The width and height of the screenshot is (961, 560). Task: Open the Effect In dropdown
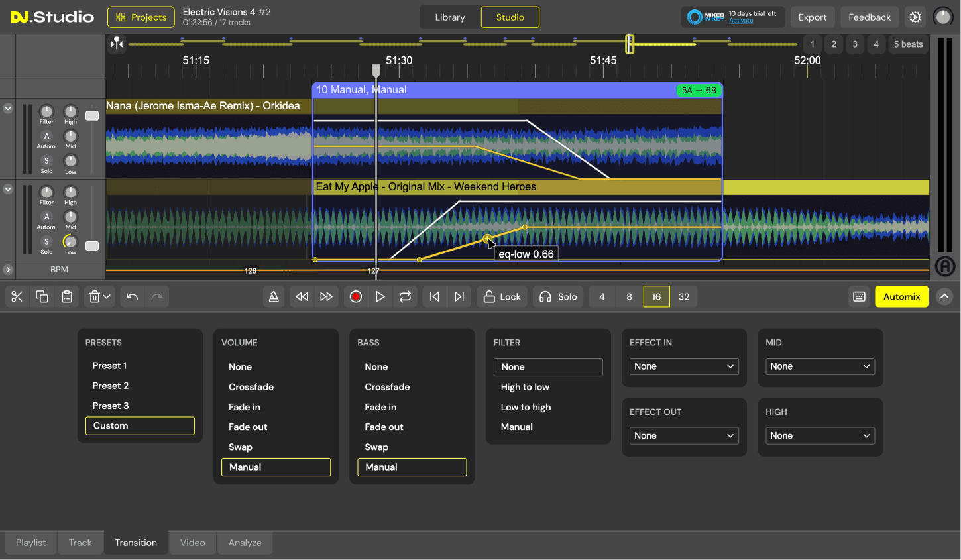coord(684,366)
